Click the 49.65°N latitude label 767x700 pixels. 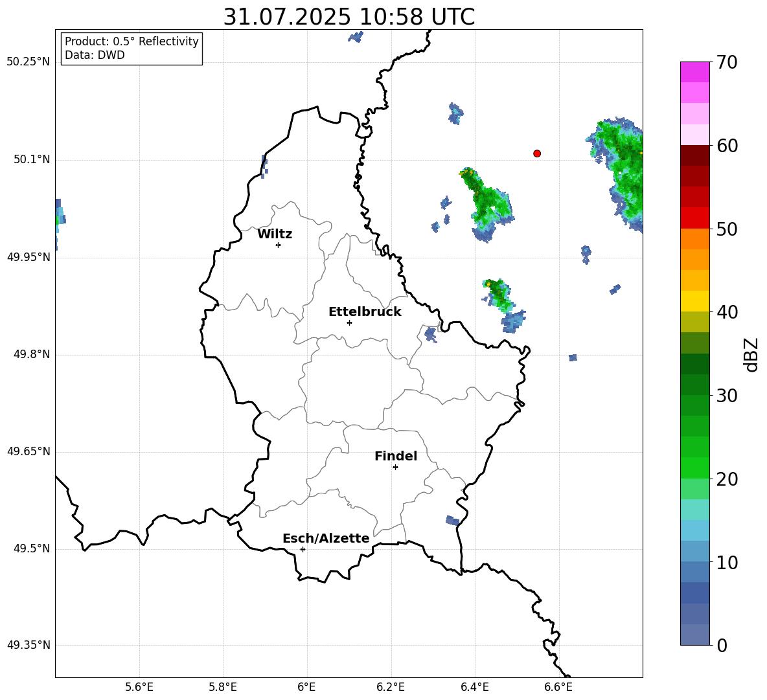coord(29,451)
